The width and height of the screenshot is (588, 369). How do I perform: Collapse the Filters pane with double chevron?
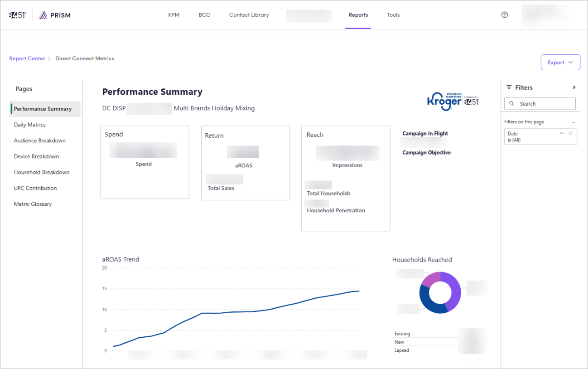click(574, 87)
